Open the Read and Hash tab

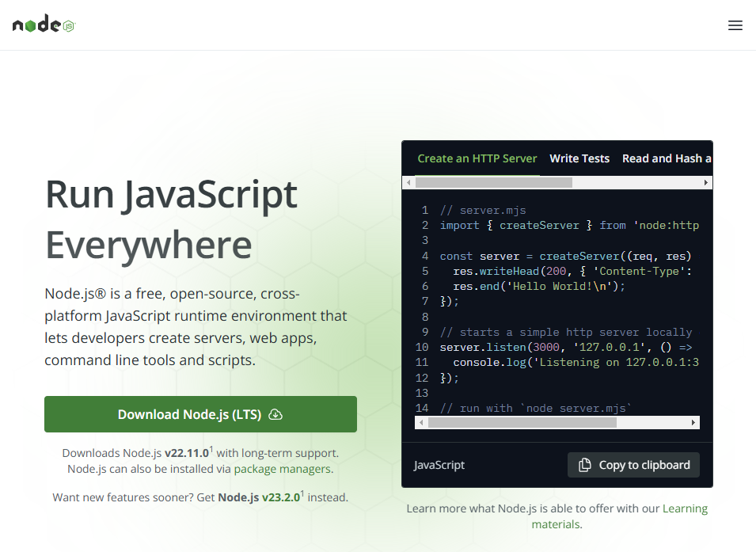667,158
